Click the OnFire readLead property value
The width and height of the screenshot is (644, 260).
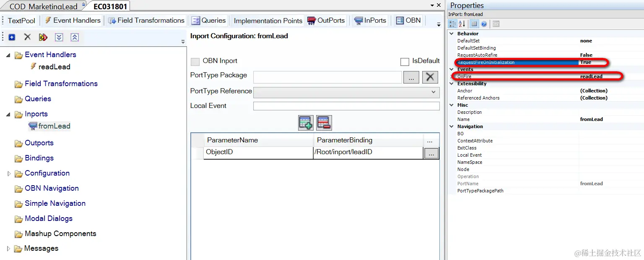coord(591,76)
